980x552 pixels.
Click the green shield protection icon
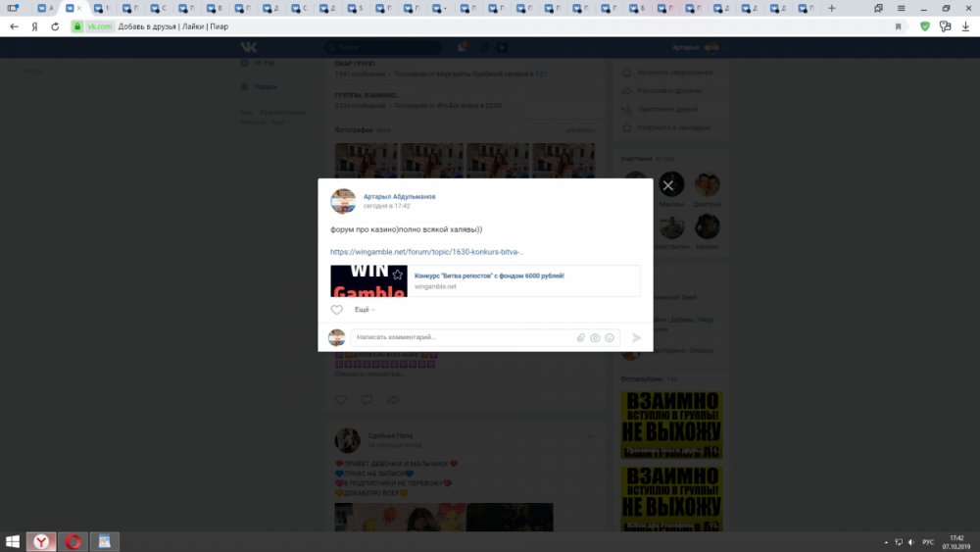[x=924, y=26]
